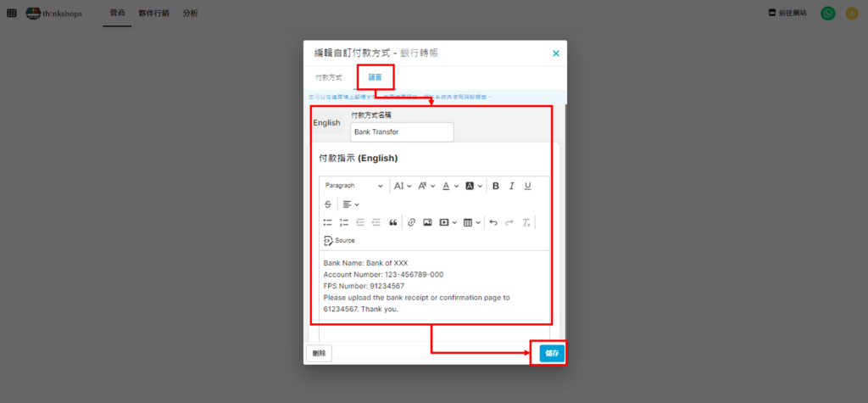Image resolution: width=868 pixels, height=403 pixels.
Task: Insert a numbered list
Action: click(344, 222)
